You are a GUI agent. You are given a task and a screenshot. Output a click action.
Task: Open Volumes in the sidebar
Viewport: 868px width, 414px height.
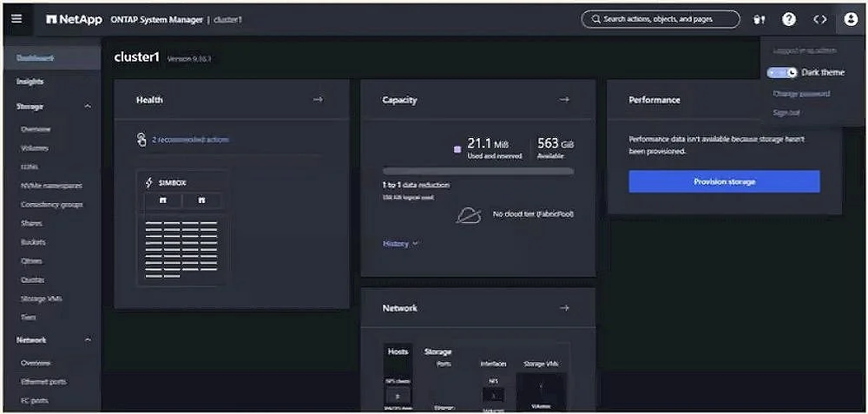click(35, 148)
